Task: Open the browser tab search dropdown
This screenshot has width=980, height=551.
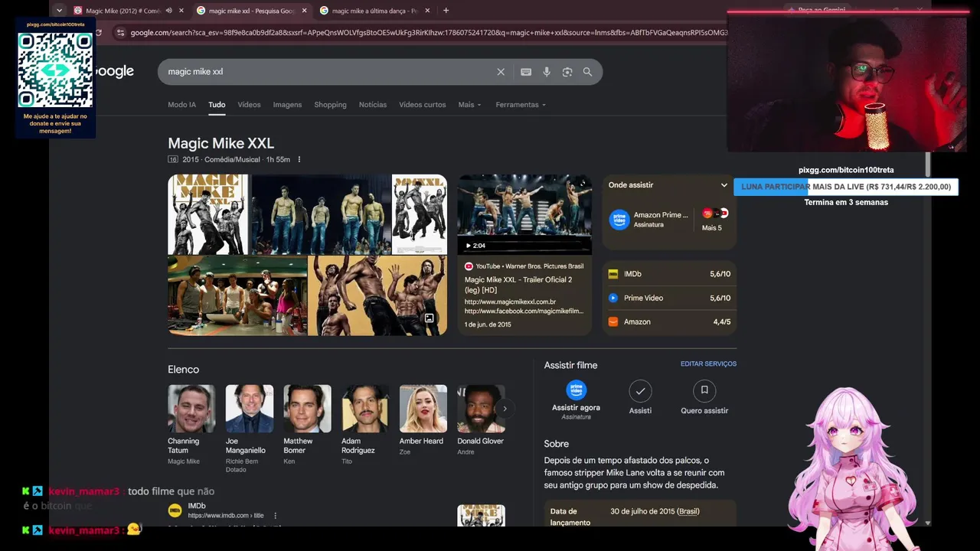Action: point(59,11)
